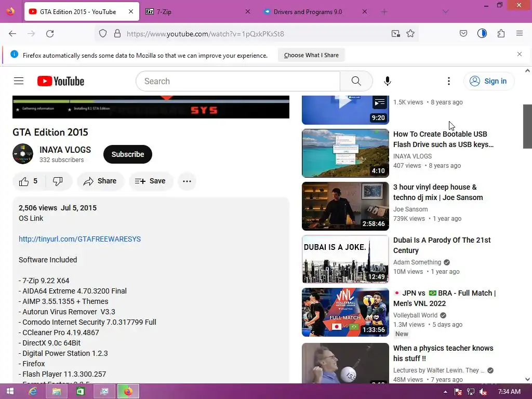Image resolution: width=532 pixels, height=399 pixels.
Task: Search with your voice microphone
Action: pos(388,81)
